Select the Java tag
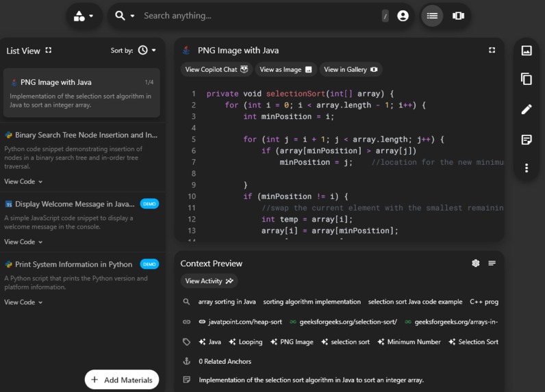 (x=210, y=342)
